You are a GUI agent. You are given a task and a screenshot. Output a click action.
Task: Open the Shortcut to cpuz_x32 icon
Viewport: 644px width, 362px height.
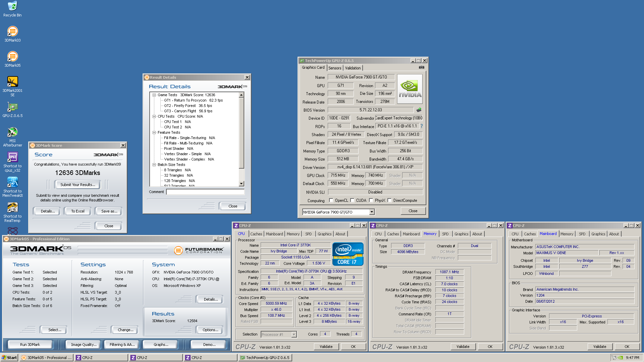(x=12, y=162)
